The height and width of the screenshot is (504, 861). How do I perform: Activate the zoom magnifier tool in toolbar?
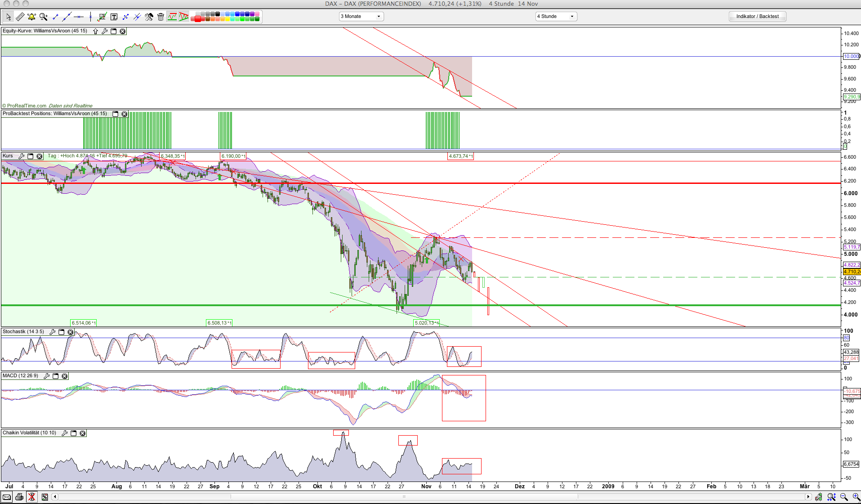pyautogui.click(x=43, y=17)
